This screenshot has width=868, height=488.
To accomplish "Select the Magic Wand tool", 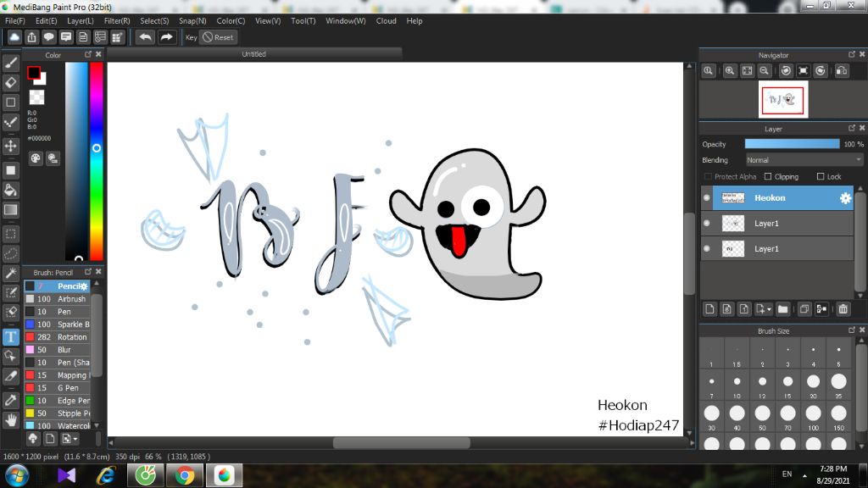I will coord(10,274).
